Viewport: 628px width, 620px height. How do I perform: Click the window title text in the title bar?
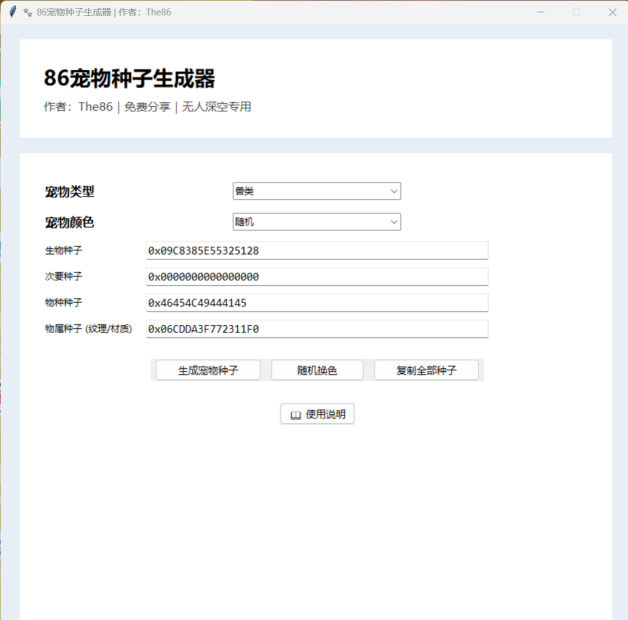pos(104,12)
